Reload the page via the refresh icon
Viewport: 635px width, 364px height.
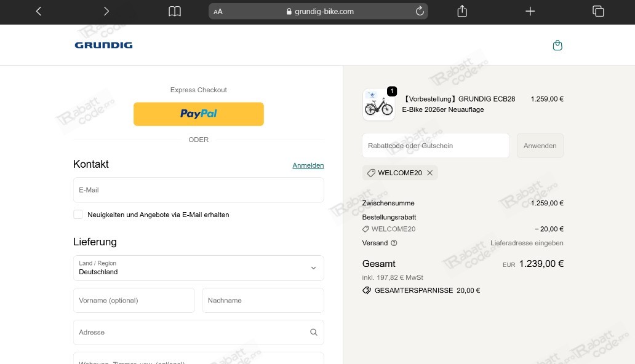(420, 11)
